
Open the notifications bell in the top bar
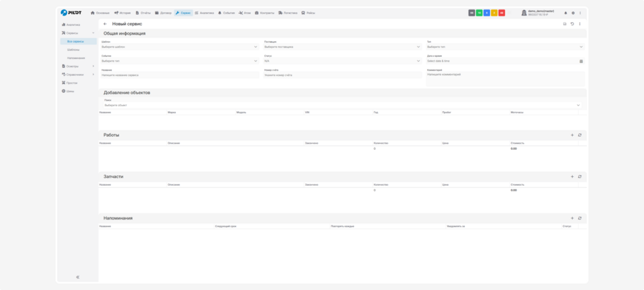[565, 13]
